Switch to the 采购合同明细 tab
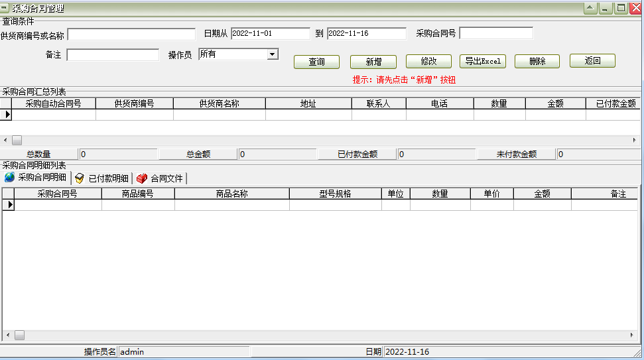644x360 pixels. 36,177
